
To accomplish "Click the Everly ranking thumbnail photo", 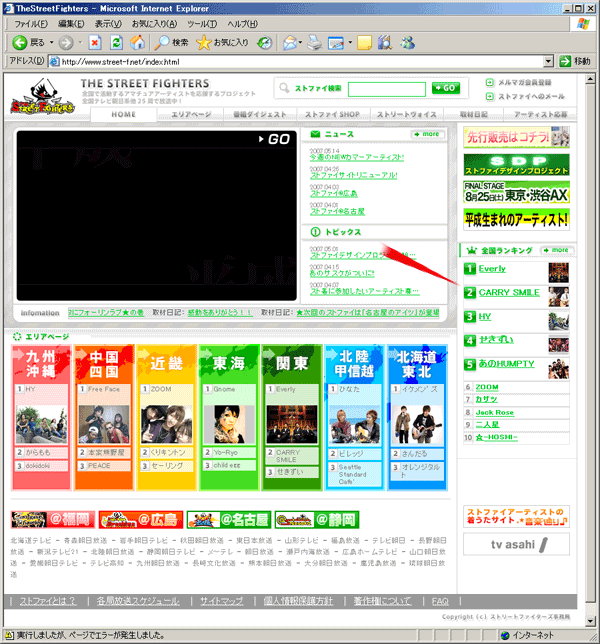I will click(x=559, y=273).
